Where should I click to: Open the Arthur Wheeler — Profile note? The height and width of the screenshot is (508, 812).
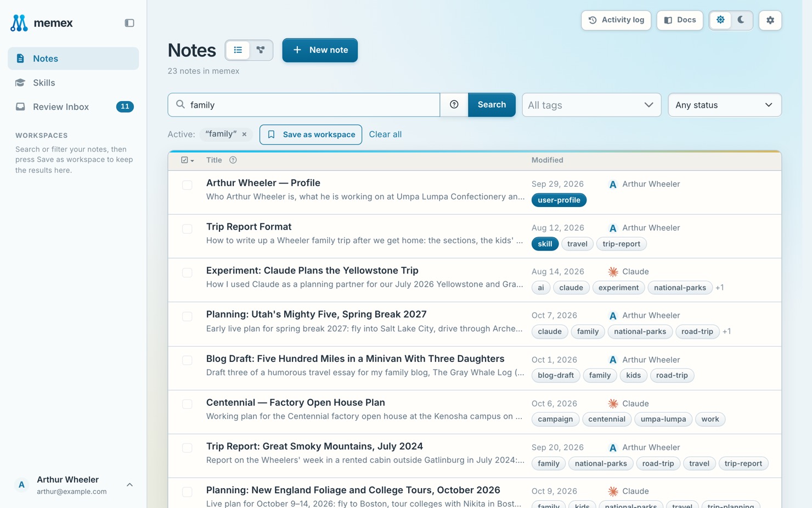click(x=263, y=183)
